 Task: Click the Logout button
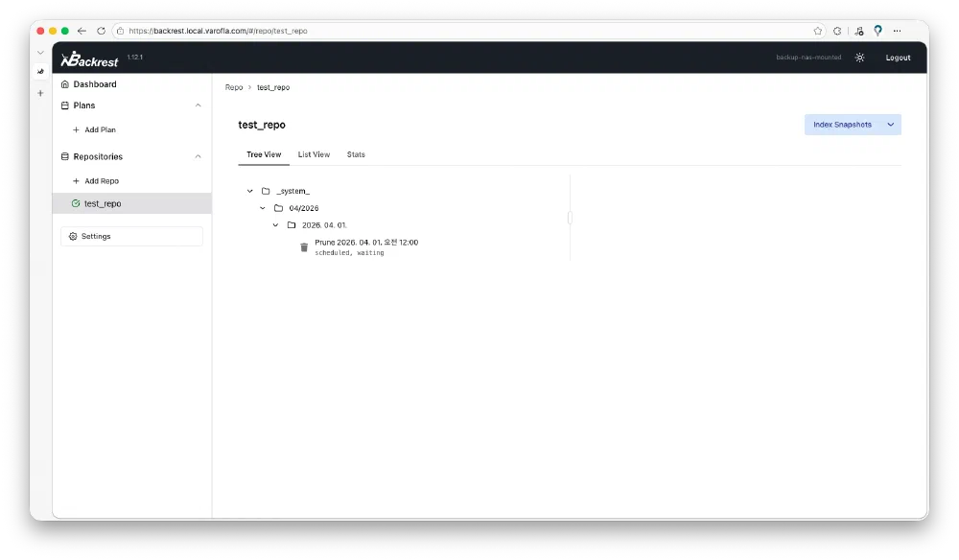click(898, 58)
